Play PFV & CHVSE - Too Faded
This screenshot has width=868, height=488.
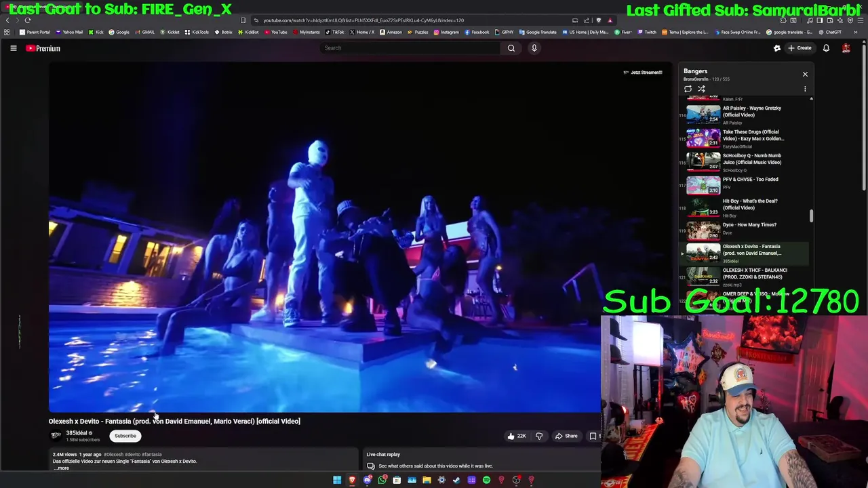coord(745,184)
